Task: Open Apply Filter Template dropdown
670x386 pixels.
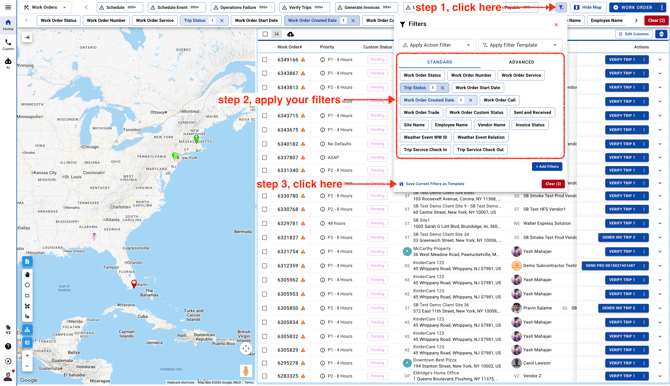Action: (520, 45)
